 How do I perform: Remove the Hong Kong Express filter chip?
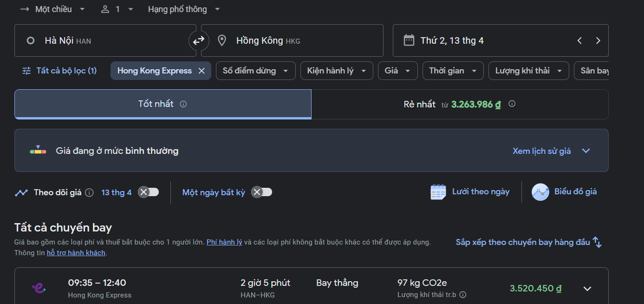coord(202,70)
